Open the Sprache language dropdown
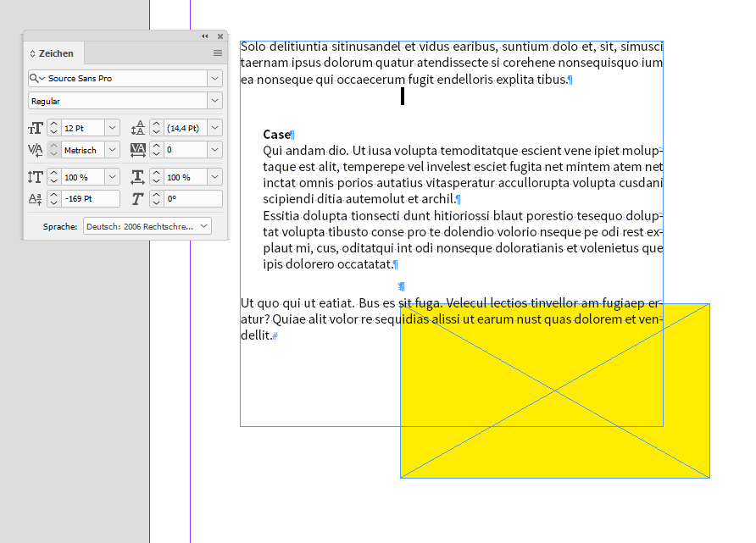 147,226
